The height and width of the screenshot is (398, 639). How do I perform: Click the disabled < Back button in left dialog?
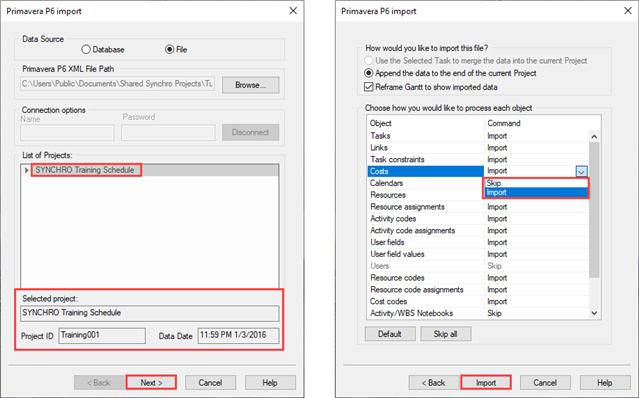99,383
